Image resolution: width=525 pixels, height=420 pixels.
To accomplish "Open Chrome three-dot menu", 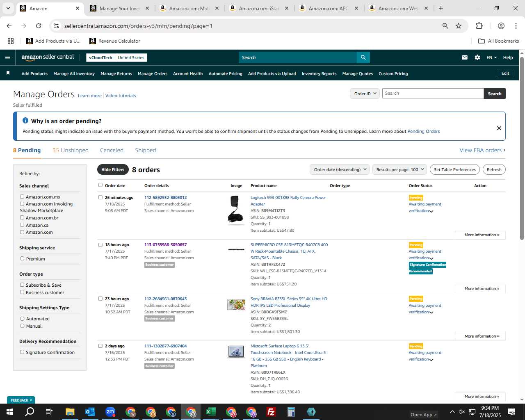I will pyautogui.click(x=516, y=26).
